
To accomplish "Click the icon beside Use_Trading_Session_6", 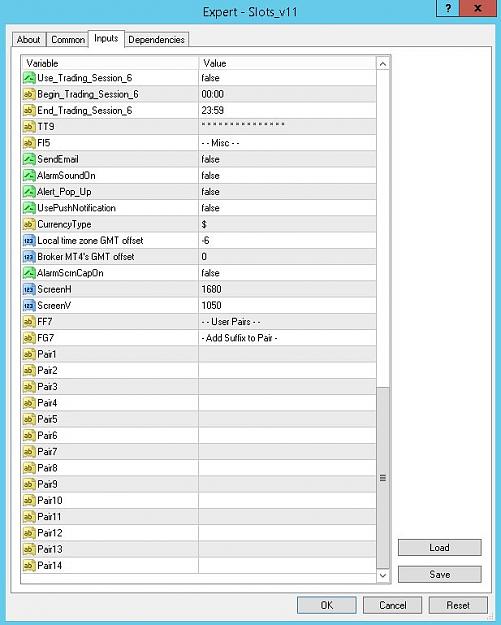I will tap(29, 78).
